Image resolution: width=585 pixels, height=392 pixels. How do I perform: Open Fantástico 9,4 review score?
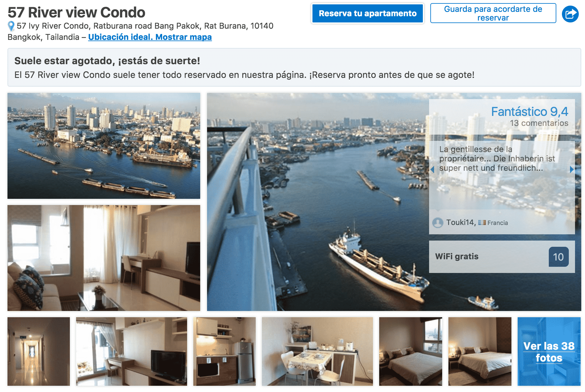click(529, 112)
